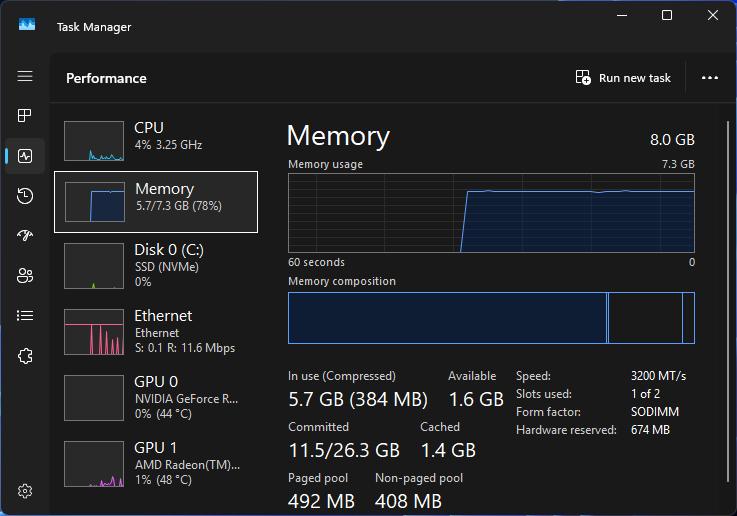Open Task Manager settings gear

(25, 491)
